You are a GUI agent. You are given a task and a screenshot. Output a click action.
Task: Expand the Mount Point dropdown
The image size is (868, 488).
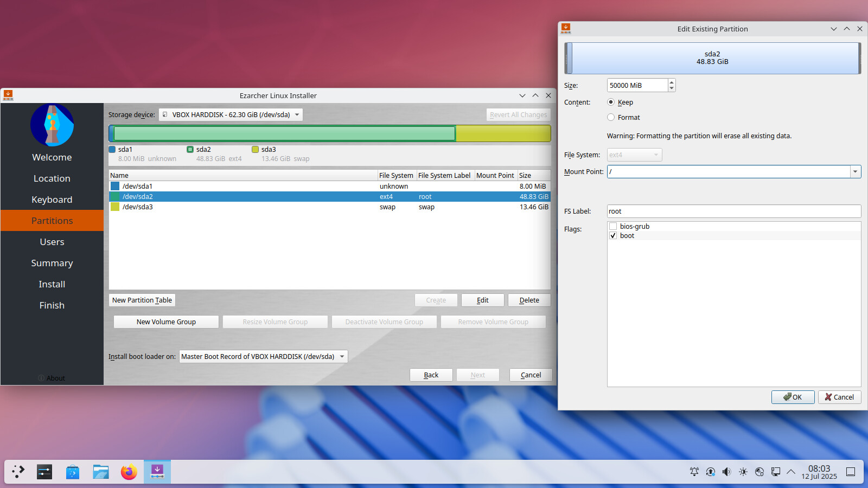click(x=855, y=172)
